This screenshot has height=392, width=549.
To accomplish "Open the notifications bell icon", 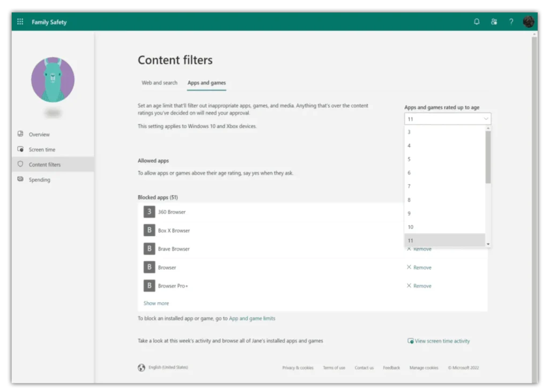I will 477,21.
